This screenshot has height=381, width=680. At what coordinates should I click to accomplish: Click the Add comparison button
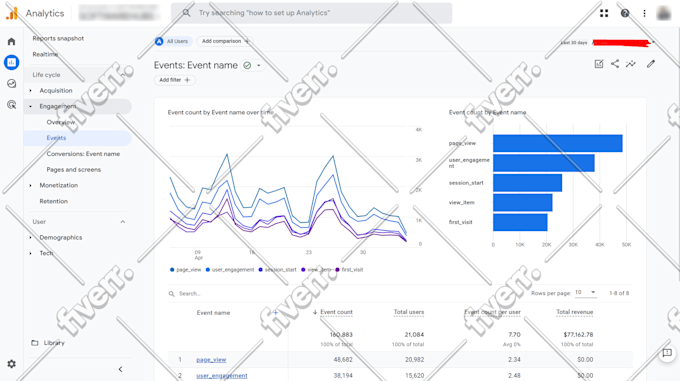(225, 41)
